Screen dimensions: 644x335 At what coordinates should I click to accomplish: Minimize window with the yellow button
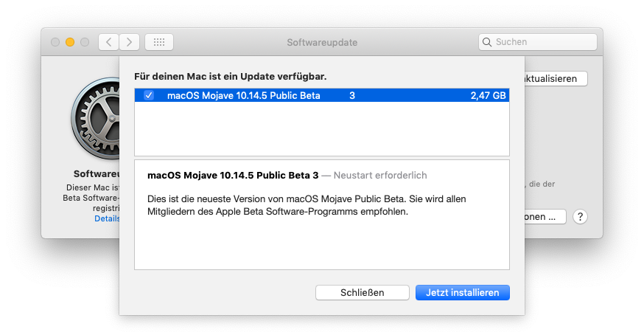pos(70,42)
